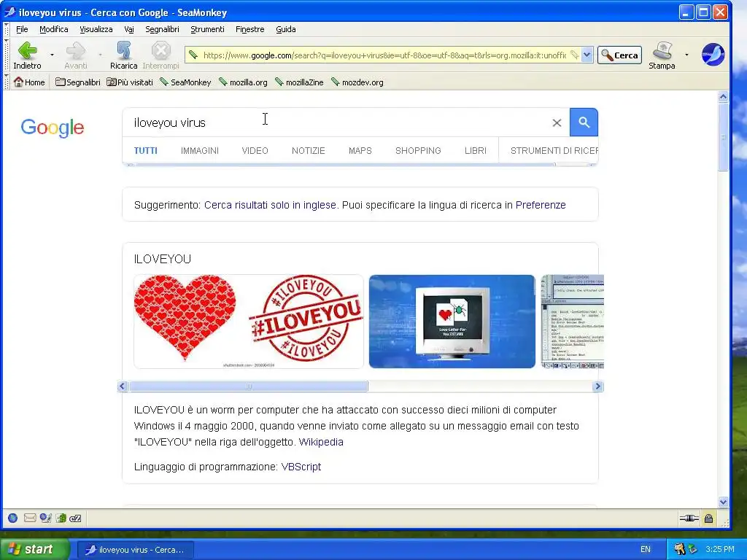Click the security padlock icon in status bar
This screenshot has width=747, height=560.
708,518
